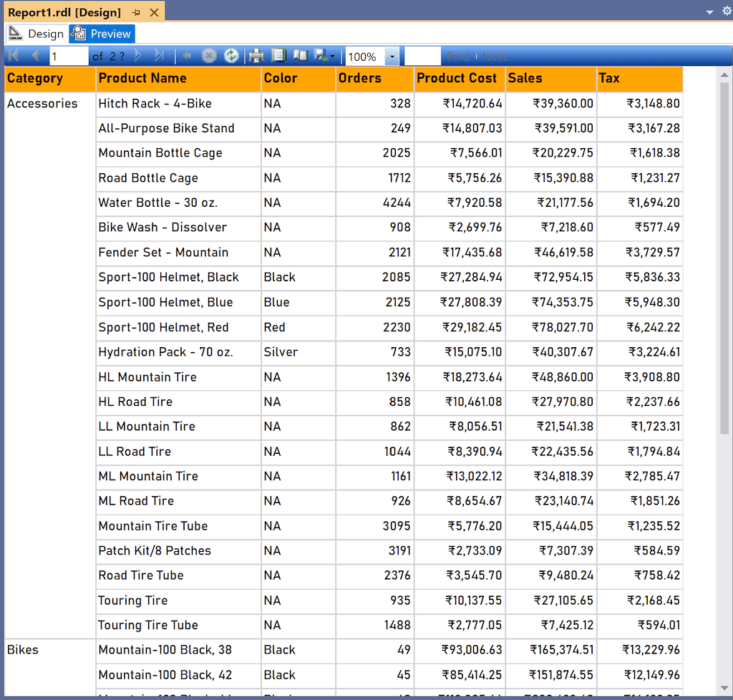Click the Back to parent report icon
This screenshot has height=700, width=733.
coord(187,56)
